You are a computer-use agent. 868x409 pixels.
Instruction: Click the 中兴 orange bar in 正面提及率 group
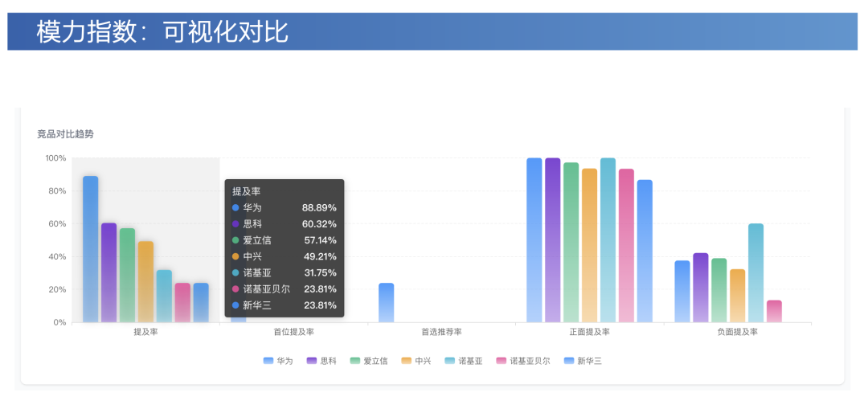590,245
